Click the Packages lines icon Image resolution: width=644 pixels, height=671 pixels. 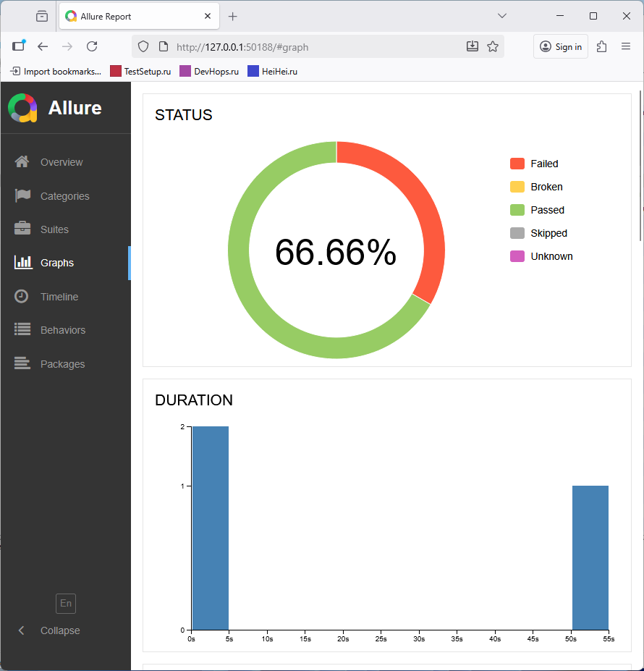point(22,363)
